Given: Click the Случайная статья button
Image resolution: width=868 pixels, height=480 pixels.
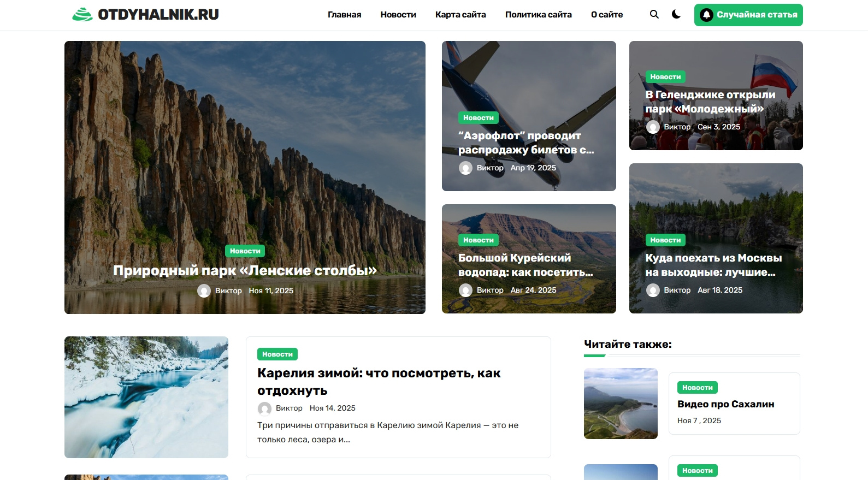Looking at the screenshot, I should [x=748, y=15].
